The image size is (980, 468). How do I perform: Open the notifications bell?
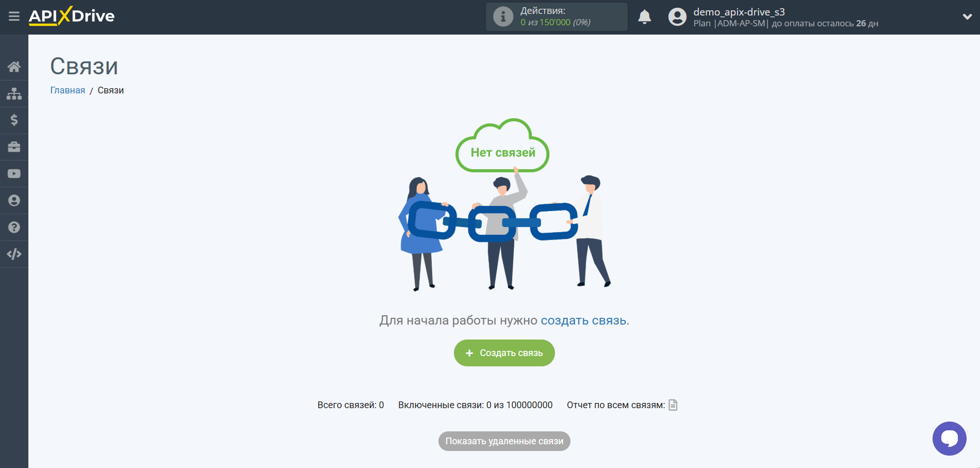point(644,17)
